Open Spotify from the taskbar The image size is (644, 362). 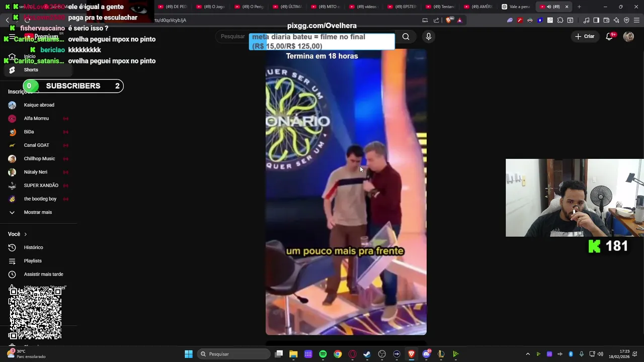[x=323, y=354]
